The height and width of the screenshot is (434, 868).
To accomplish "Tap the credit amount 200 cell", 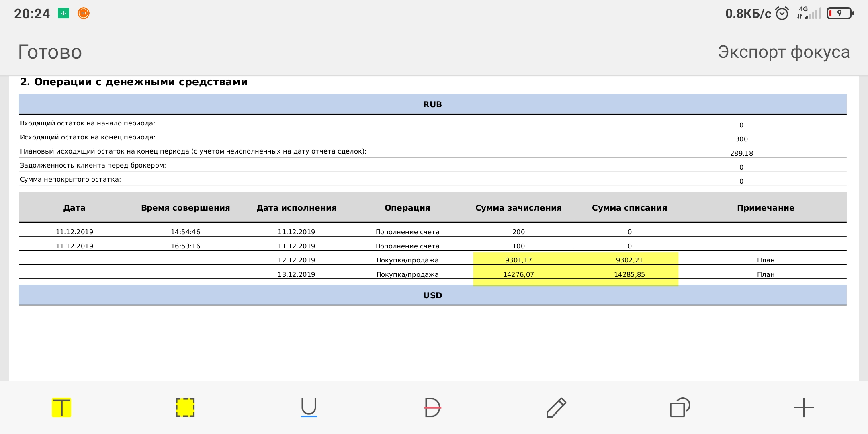I will [518, 232].
